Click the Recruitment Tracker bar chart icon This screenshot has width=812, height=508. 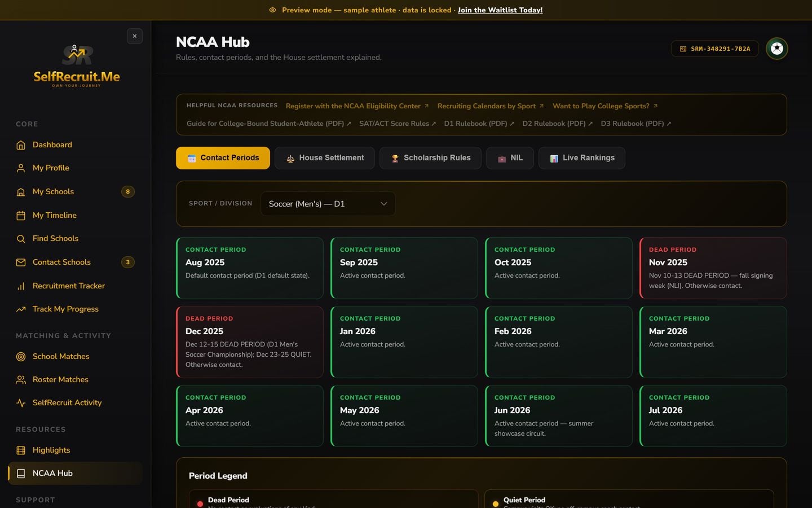[x=21, y=286]
